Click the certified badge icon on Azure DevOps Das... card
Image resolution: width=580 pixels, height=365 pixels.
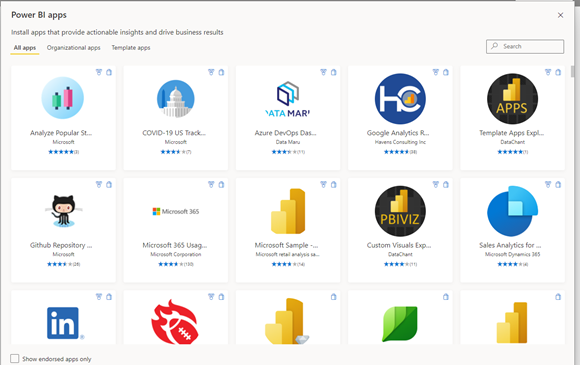323,72
